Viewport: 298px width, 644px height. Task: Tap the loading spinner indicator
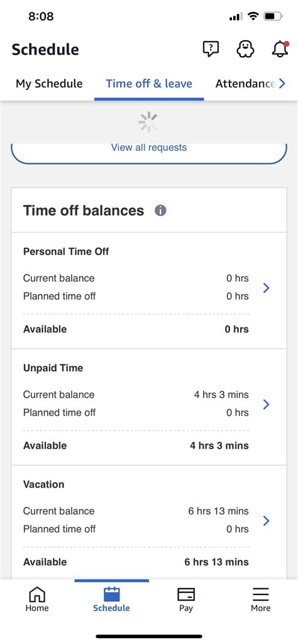[148, 122]
